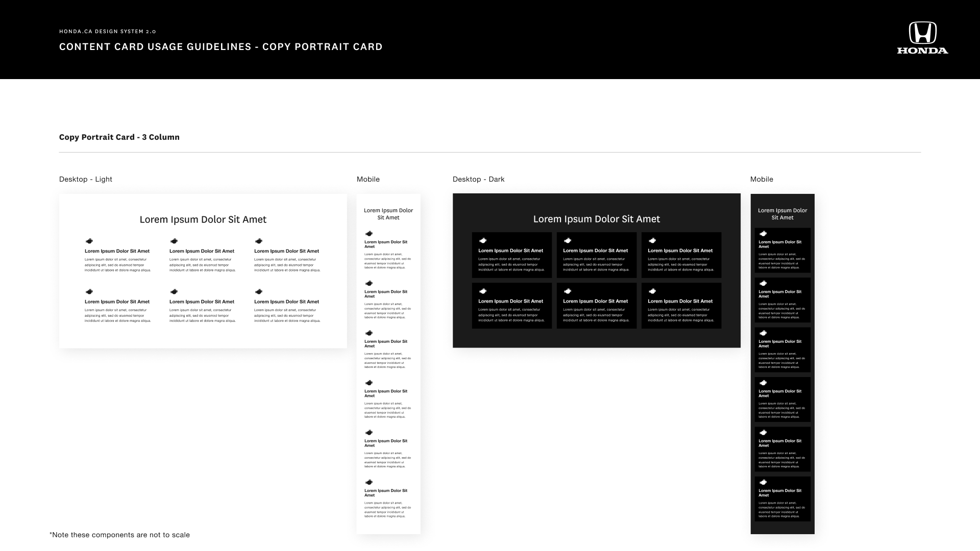Click third card title in the dark Mobile mockup
This screenshot has height=551, width=980.
tap(780, 344)
